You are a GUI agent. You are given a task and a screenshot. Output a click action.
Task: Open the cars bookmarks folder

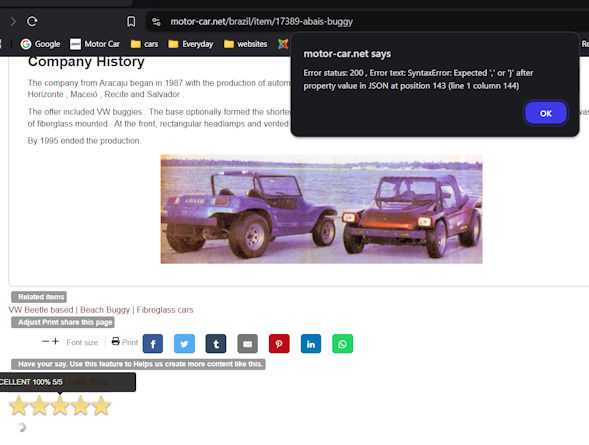tap(145, 44)
